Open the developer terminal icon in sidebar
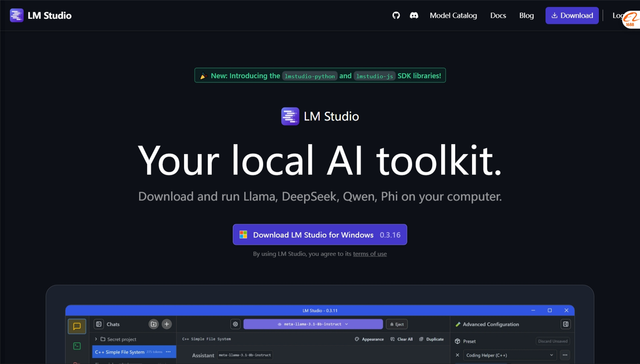This screenshot has width=640, height=364. coord(76,346)
